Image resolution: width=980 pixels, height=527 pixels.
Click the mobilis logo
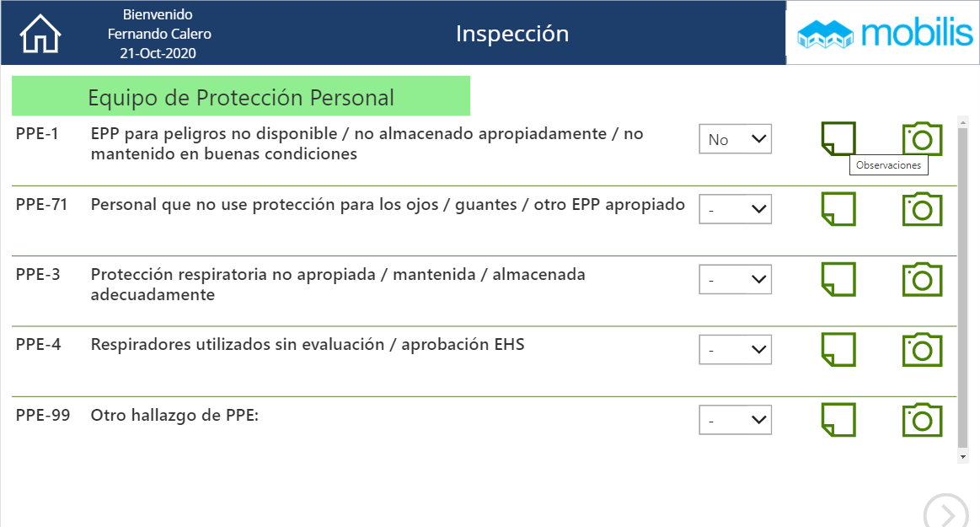(x=884, y=34)
